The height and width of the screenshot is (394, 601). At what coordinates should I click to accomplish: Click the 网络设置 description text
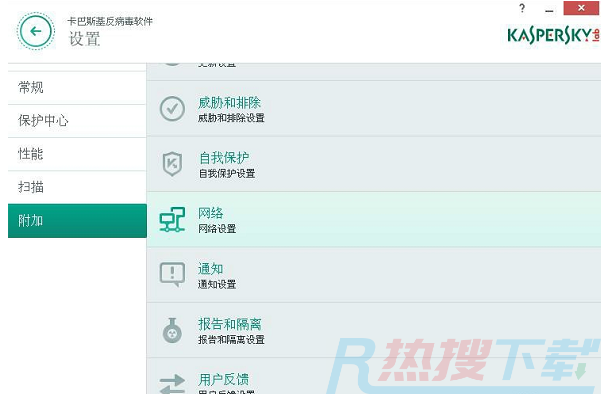click(x=217, y=229)
